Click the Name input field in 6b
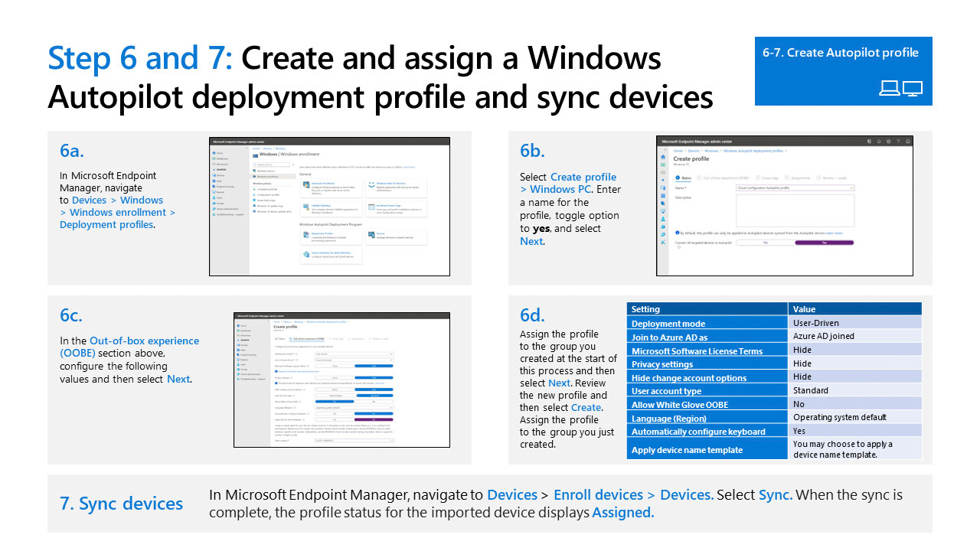980x551 pixels. pos(795,187)
